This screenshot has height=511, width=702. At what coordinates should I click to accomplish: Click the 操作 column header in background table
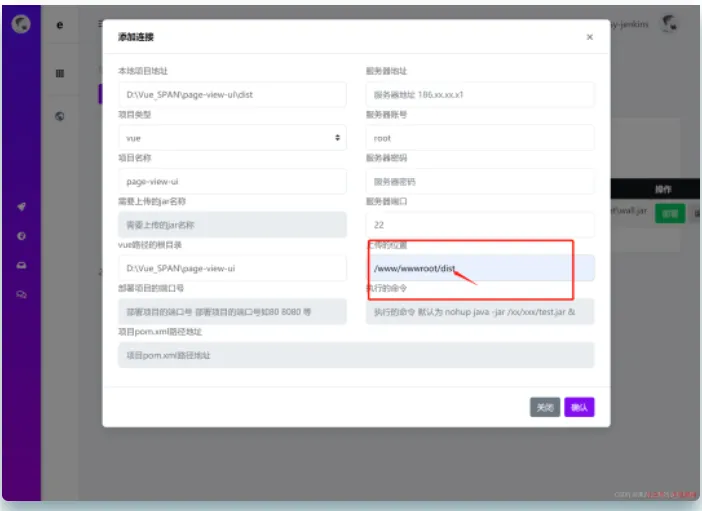tap(663, 189)
